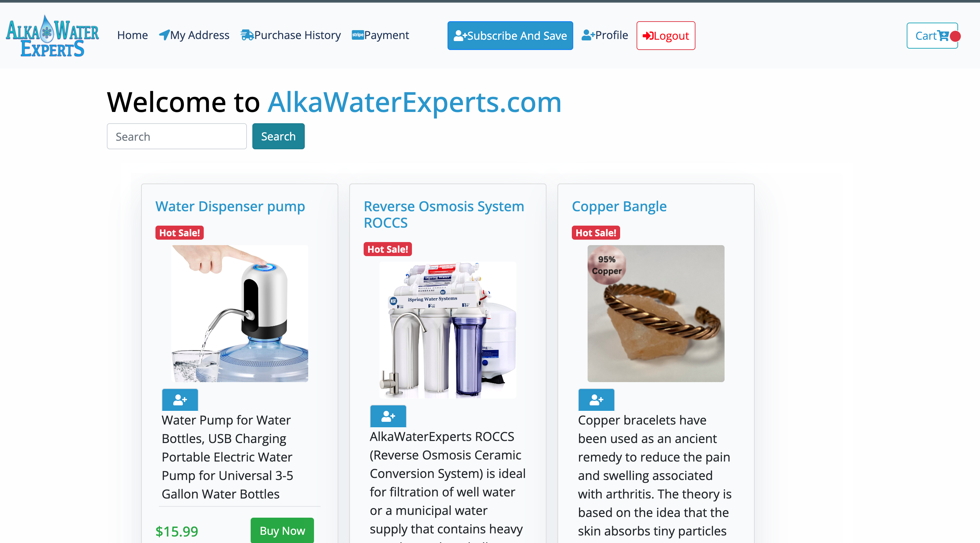The image size is (980, 543).
Task: Buy Now the Water Dispenser pump
Action: (x=282, y=530)
